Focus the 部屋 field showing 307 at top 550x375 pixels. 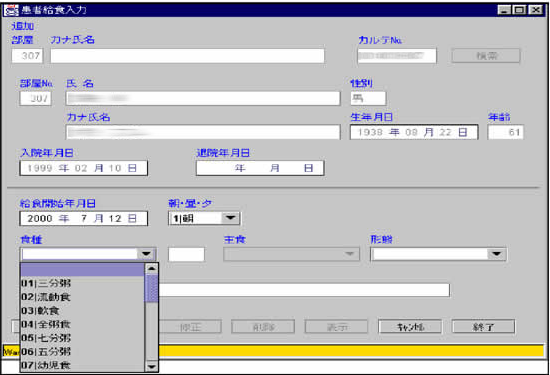click(27, 56)
